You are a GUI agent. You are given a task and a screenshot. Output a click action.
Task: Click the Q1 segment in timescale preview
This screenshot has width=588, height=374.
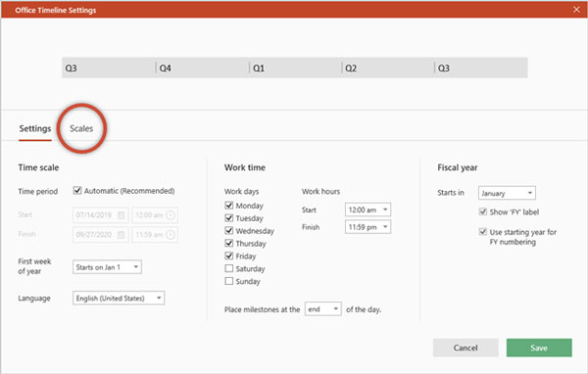[295, 68]
